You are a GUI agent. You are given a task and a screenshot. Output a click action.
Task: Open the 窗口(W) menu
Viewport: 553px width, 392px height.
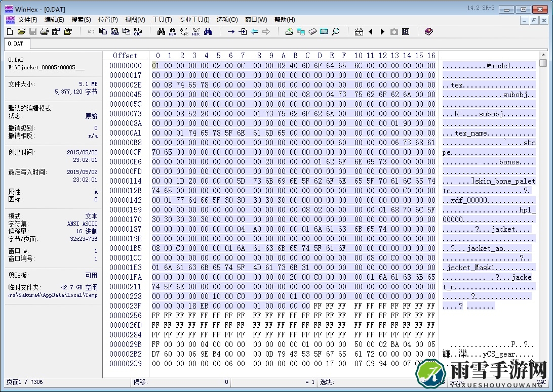tap(256, 20)
